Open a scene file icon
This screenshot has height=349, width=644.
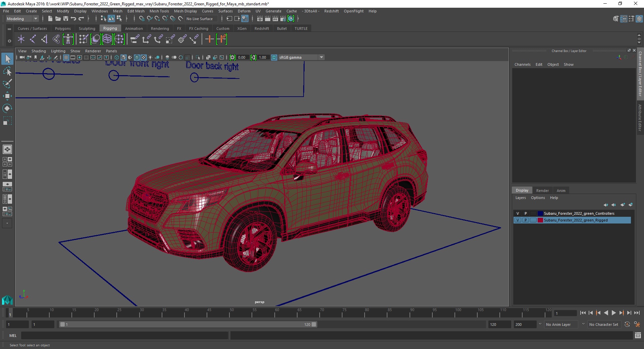click(x=58, y=19)
